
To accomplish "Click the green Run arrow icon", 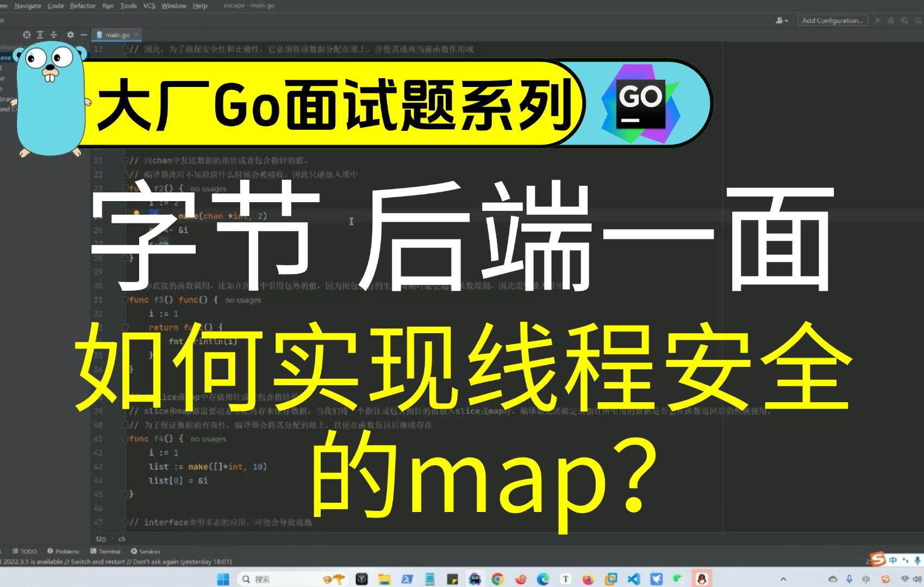I will [877, 21].
